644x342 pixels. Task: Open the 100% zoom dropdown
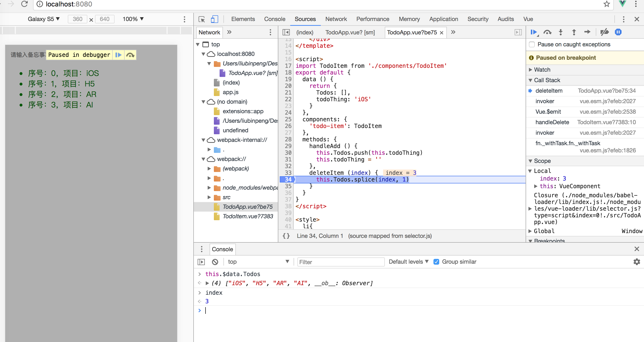[133, 19]
